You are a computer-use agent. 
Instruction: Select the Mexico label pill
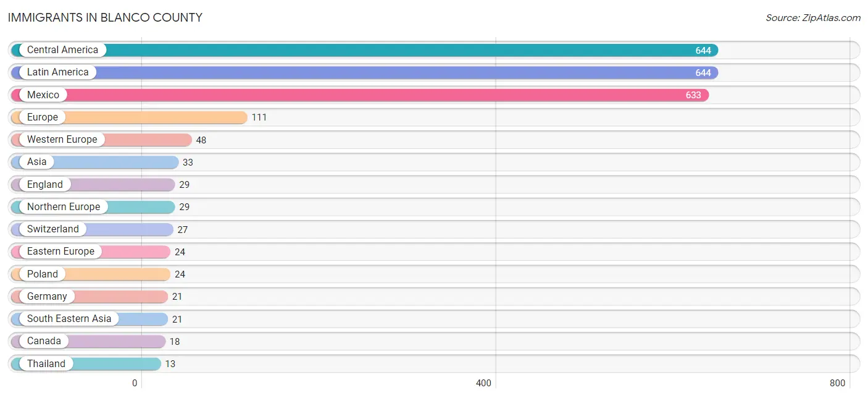tap(43, 95)
